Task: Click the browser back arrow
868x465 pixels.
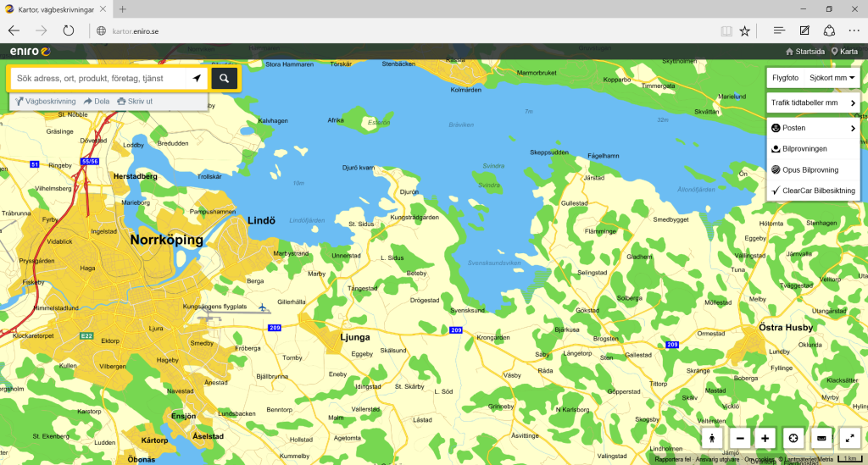Action: point(14,31)
